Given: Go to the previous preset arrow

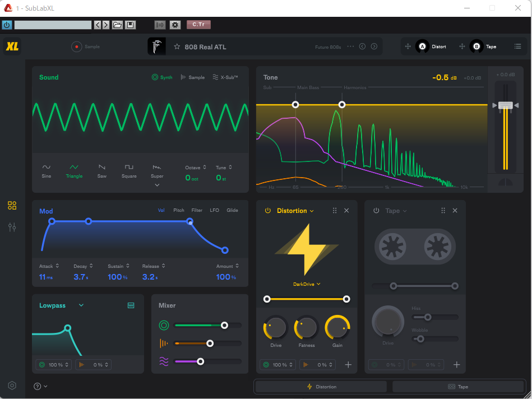Looking at the screenshot, I should pyautogui.click(x=362, y=47).
